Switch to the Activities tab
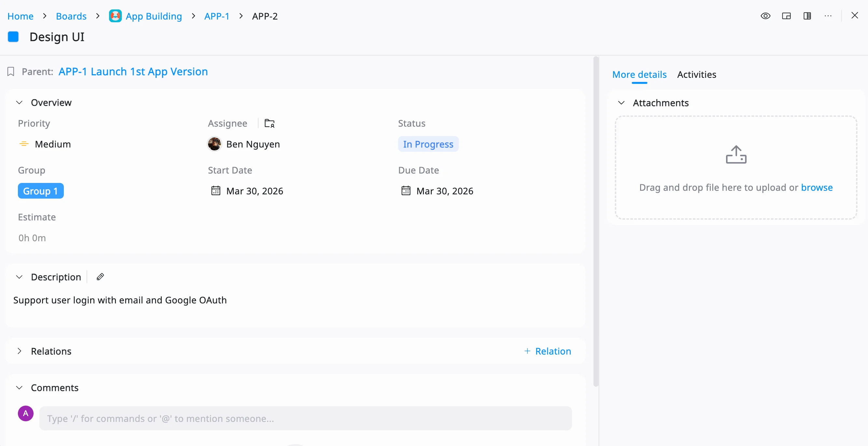 tap(696, 75)
